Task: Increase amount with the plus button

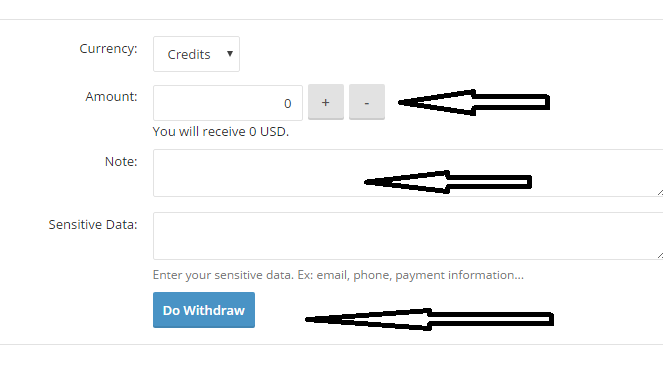Action: [326, 102]
